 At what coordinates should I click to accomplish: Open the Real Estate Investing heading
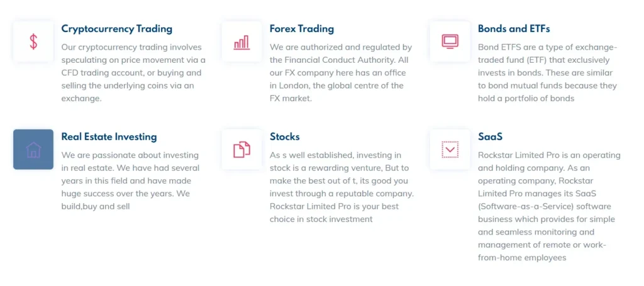(x=109, y=137)
